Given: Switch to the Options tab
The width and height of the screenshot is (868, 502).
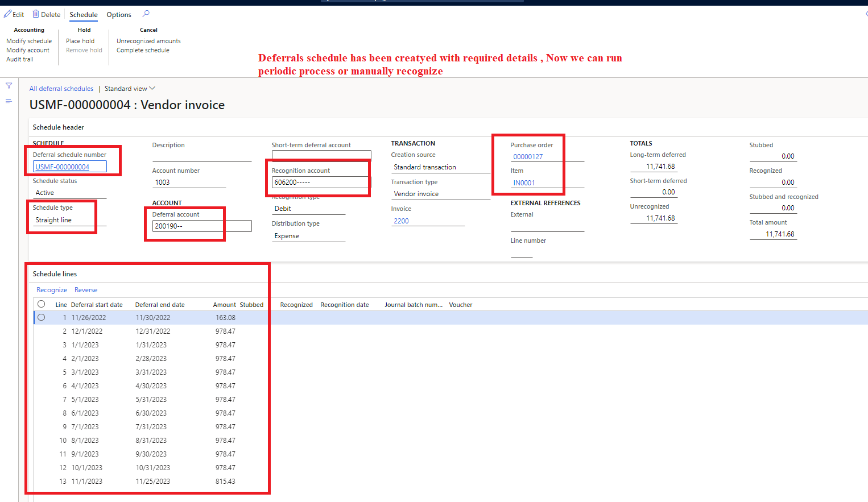Looking at the screenshot, I should click(x=118, y=14).
